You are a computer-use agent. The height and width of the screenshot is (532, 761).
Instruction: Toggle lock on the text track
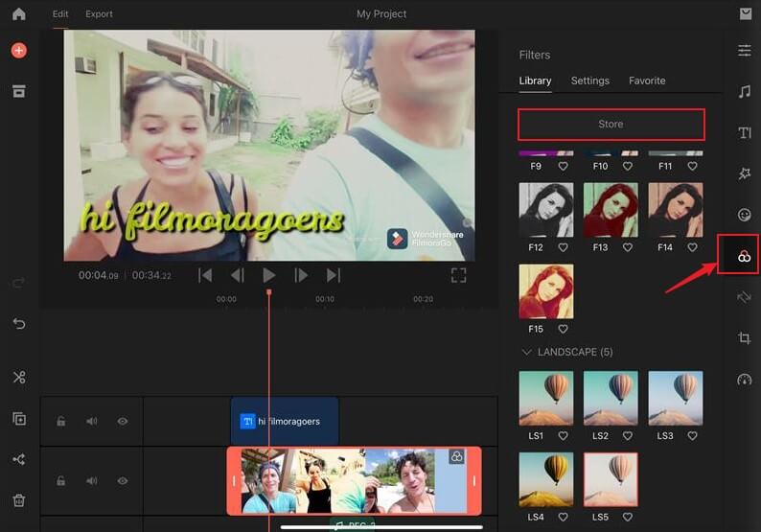(x=61, y=421)
